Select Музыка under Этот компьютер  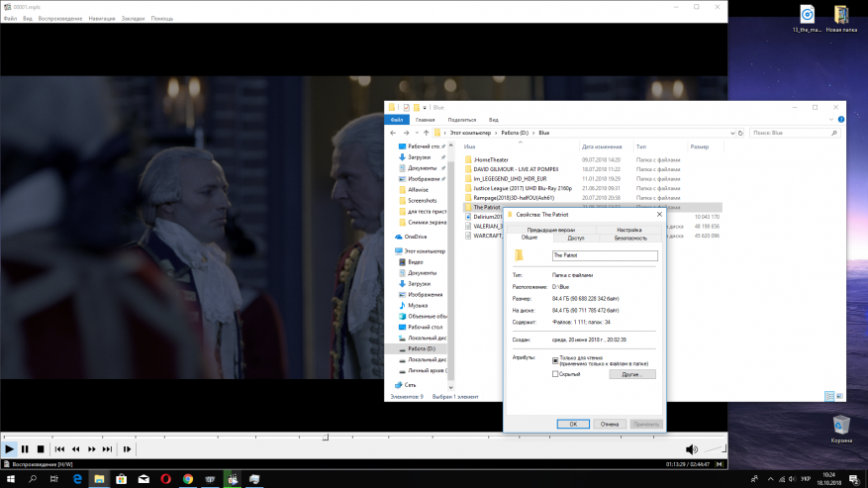coord(418,305)
